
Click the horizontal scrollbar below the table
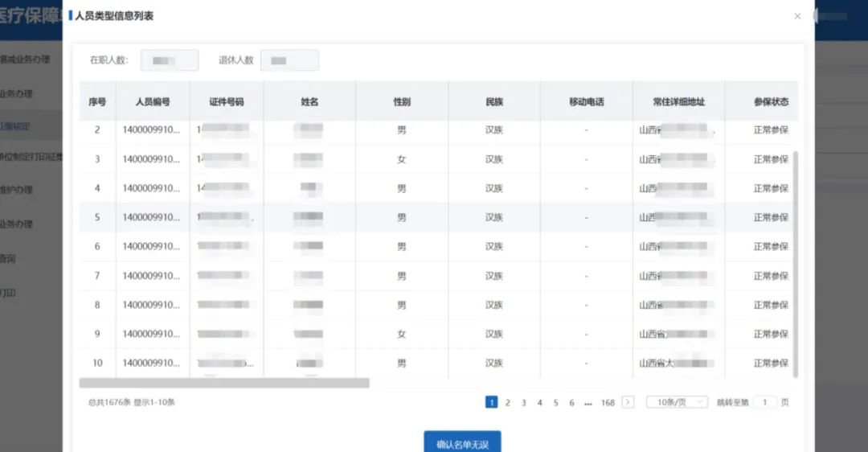point(224,384)
